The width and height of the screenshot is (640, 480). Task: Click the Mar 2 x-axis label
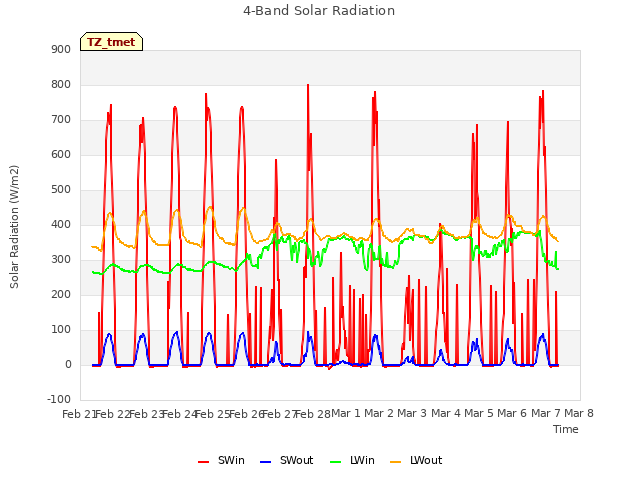point(379,414)
